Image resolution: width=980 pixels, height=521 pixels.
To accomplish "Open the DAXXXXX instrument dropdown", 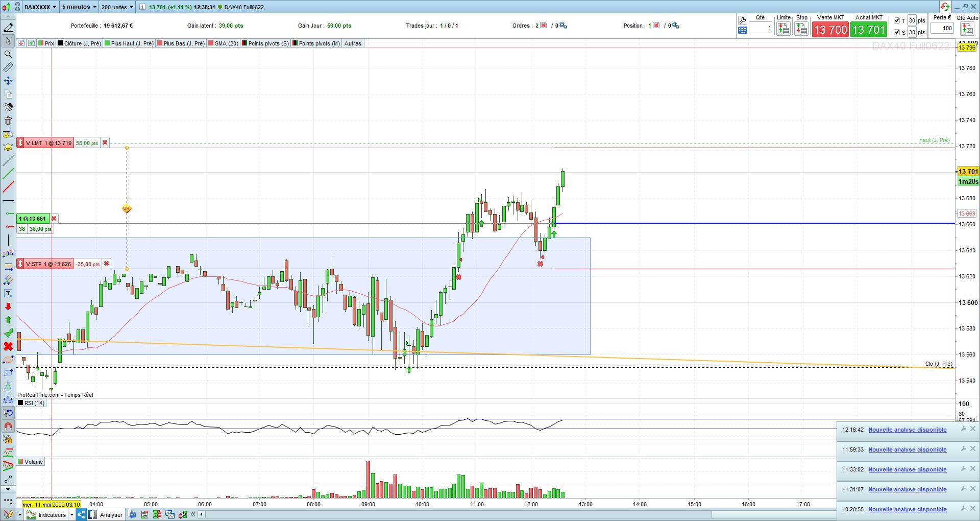I will tap(41, 7).
